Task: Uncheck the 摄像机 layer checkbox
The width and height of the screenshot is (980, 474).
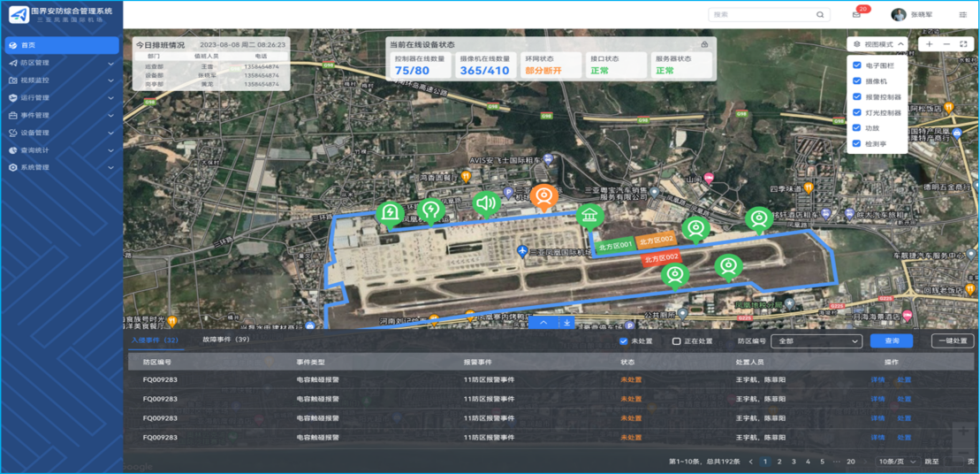Action: click(856, 81)
